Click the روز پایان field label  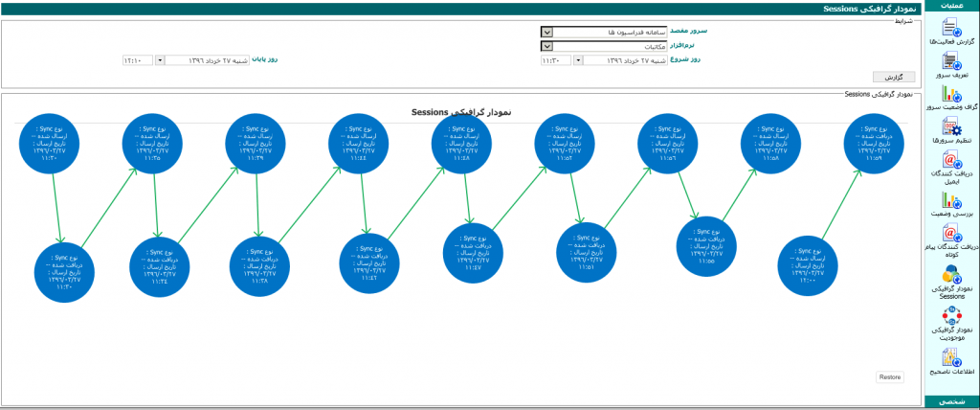click(x=264, y=60)
